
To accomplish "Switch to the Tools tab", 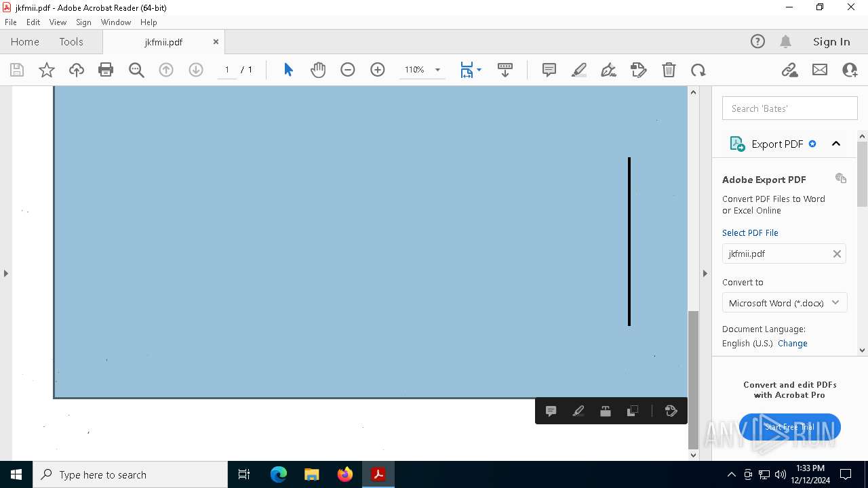I will point(71,41).
